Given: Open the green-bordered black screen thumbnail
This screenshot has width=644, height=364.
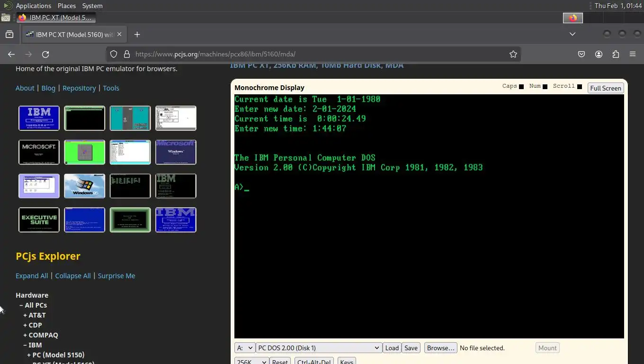Looking at the screenshot, I should (130, 220).
